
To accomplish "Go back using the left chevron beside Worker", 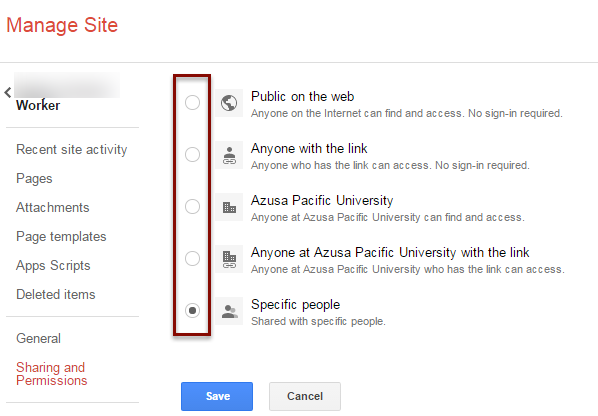I will (x=8, y=92).
